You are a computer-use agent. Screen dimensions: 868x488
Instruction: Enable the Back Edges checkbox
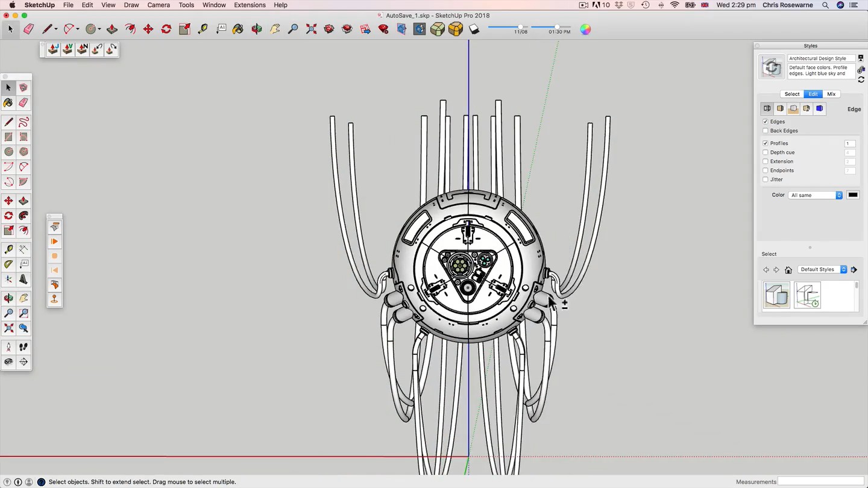click(x=766, y=131)
